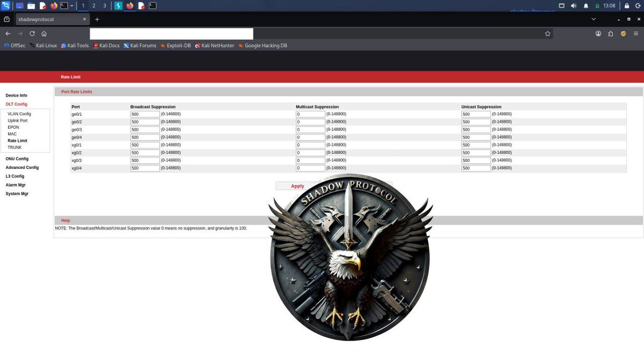This screenshot has height=362, width=644.
Task: Expand the list all tabs chevron
Action: click(594, 19)
